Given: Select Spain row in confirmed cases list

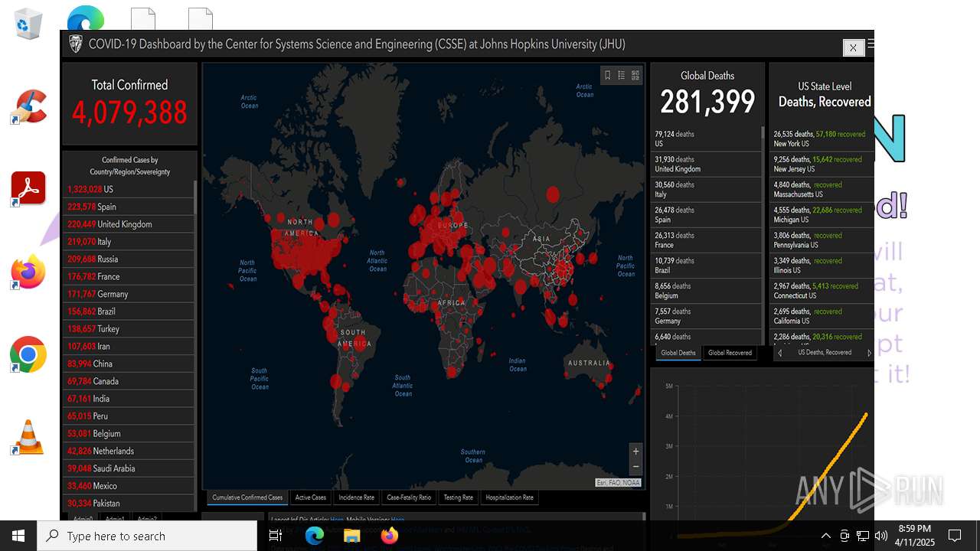Looking at the screenshot, I should [129, 207].
